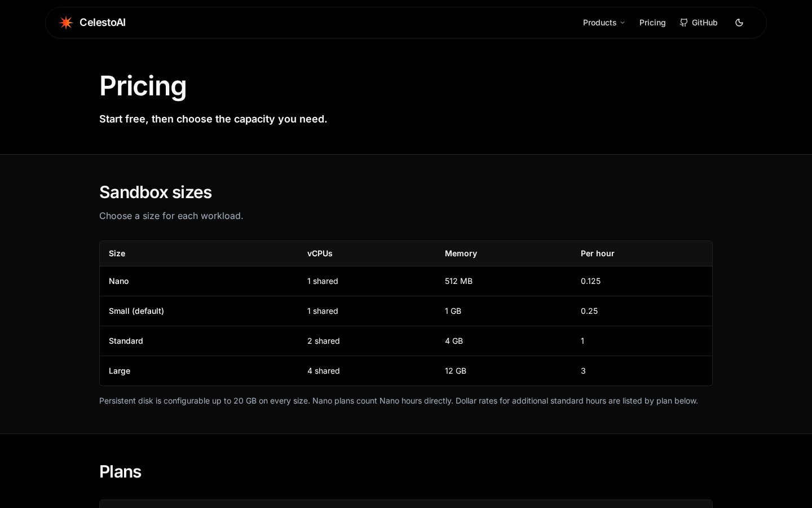Click the GitHub icon in navbar
812x508 pixels.
(683, 23)
